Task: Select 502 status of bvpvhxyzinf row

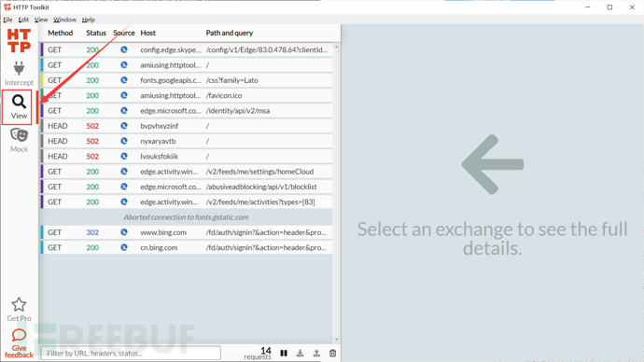Action: point(92,126)
